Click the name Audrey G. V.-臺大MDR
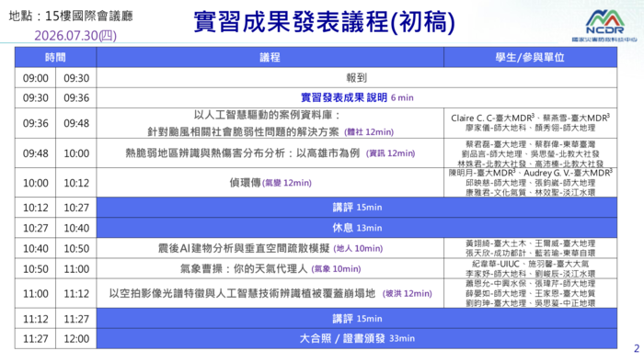The height and width of the screenshot is (362, 644). [568, 173]
